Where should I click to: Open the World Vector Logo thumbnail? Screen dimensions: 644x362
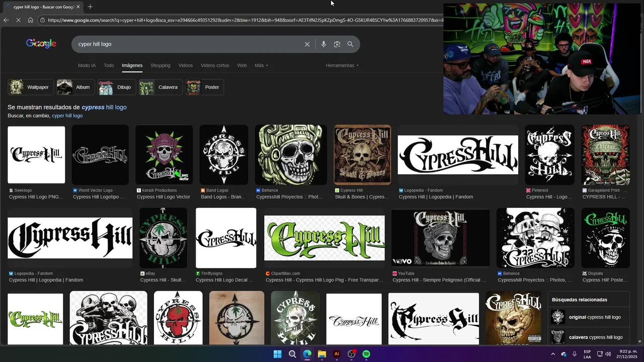point(100,155)
